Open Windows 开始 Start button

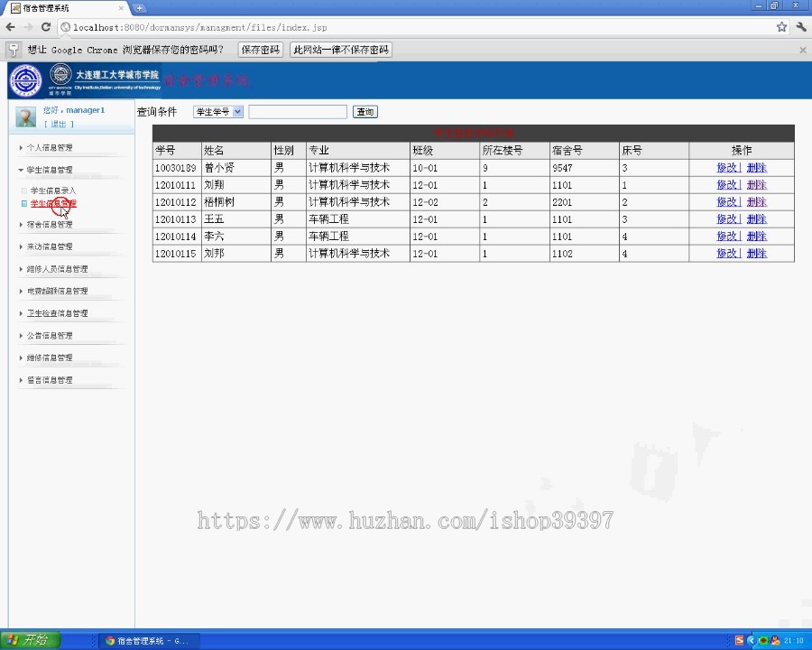click(30, 640)
